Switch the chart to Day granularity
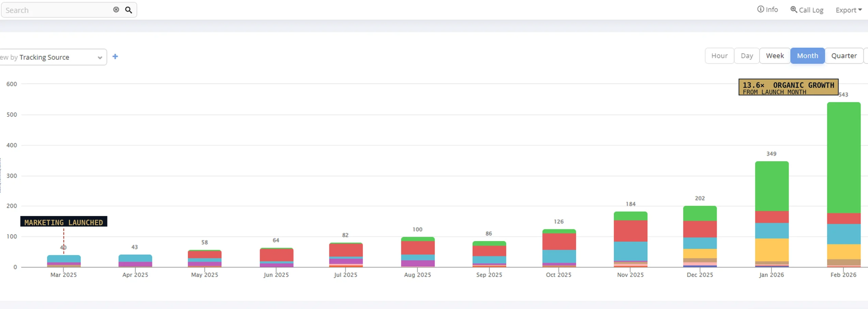The width and height of the screenshot is (868, 309). coord(747,56)
